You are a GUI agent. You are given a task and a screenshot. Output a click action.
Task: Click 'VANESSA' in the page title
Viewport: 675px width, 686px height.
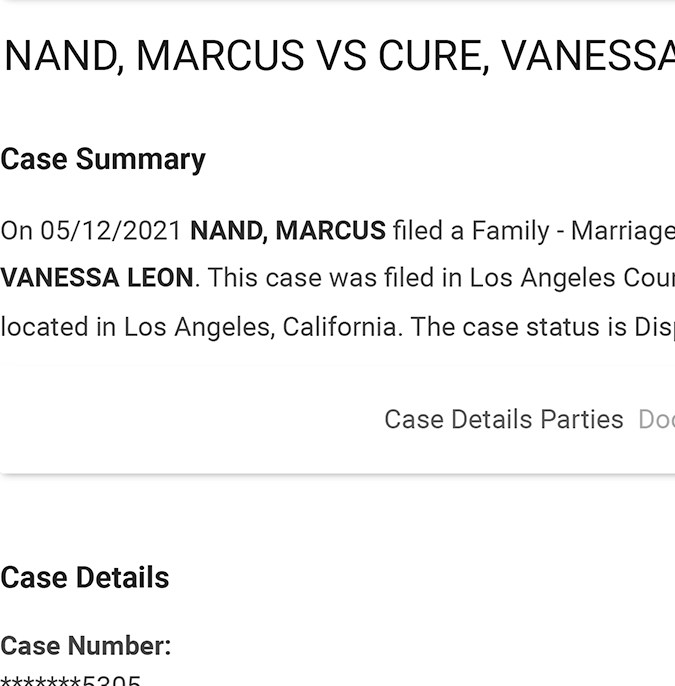(x=587, y=57)
